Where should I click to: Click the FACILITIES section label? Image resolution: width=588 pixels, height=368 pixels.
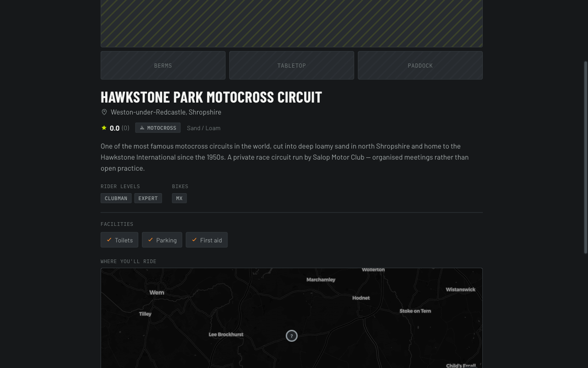[117, 224]
